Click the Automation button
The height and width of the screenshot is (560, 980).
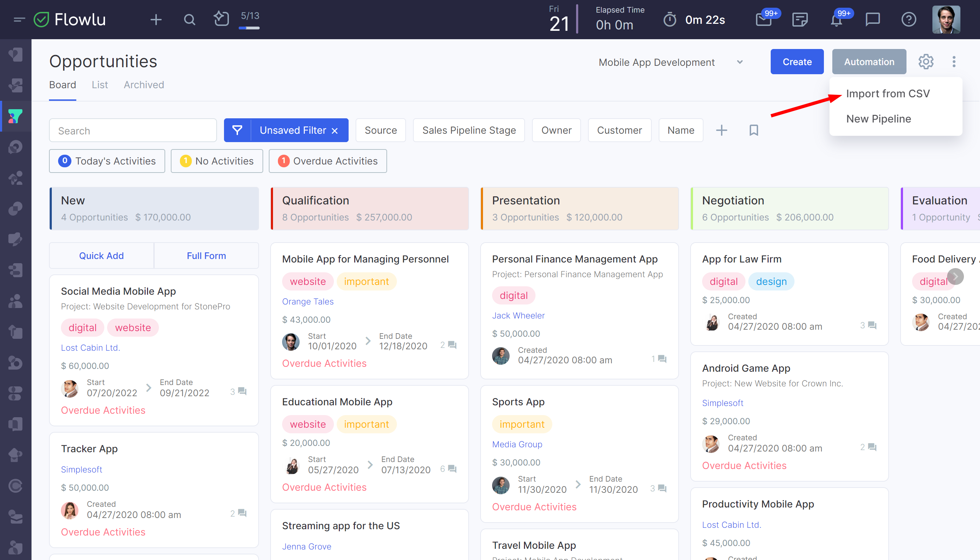[x=869, y=62]
